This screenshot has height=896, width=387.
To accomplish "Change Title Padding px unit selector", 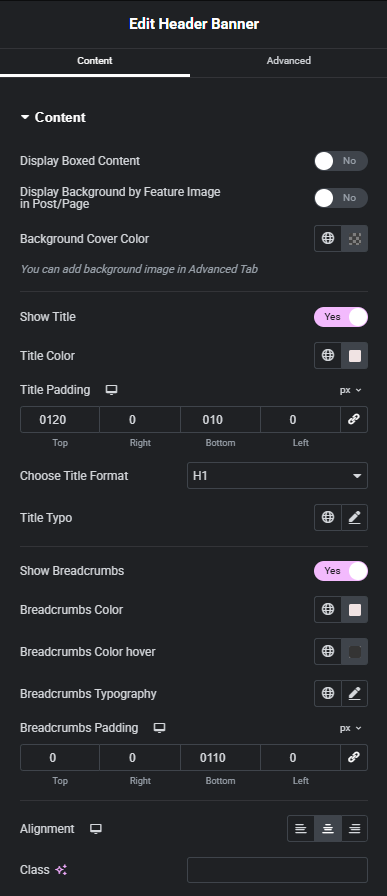I will [350, 390].
